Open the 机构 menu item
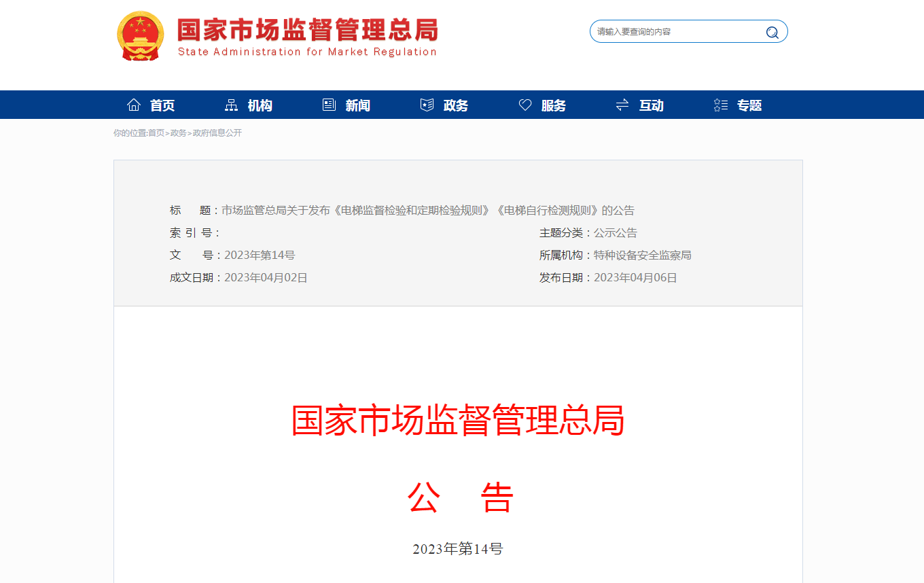Image resolution: width=924 pixels, height=583 pixels. click(260, 105)
